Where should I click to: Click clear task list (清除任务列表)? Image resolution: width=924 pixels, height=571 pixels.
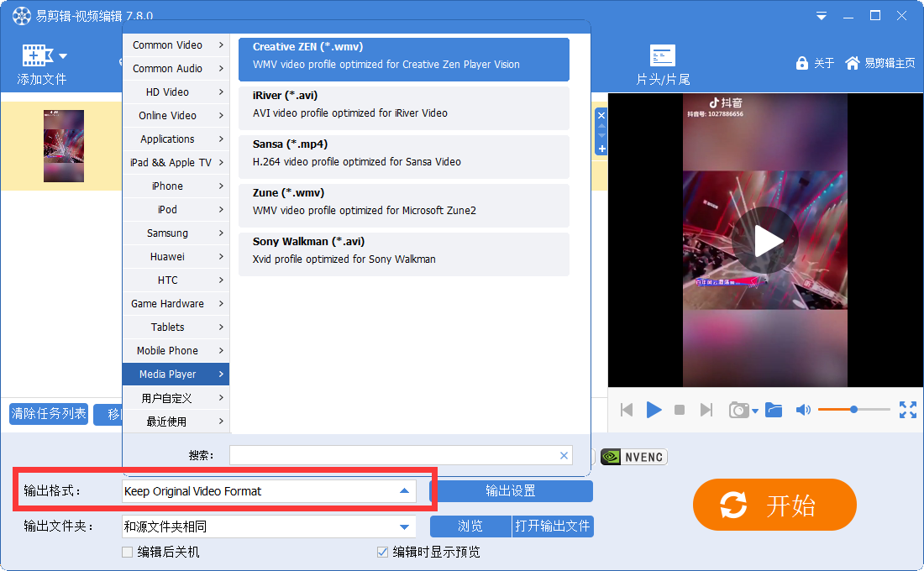49,414
